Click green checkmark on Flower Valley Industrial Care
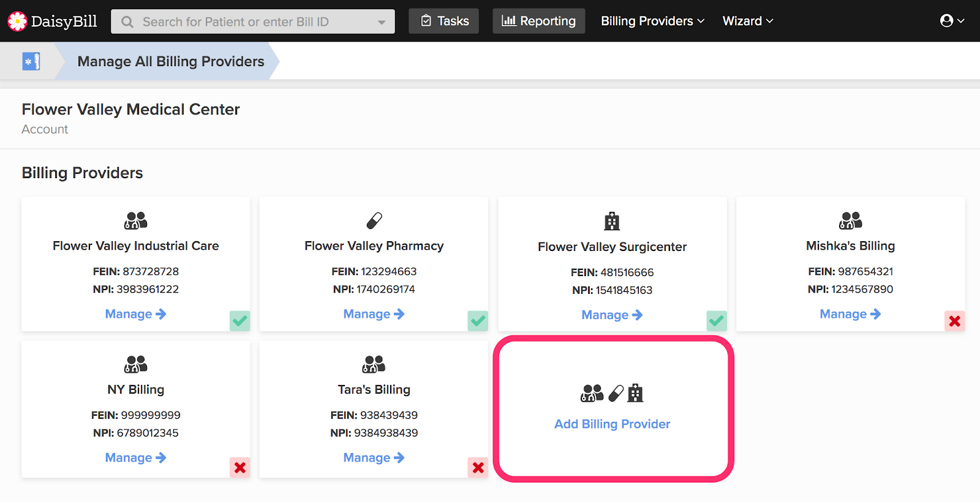Screen dimensions: 980x502 pyautogui.click(x=240, y=321)
